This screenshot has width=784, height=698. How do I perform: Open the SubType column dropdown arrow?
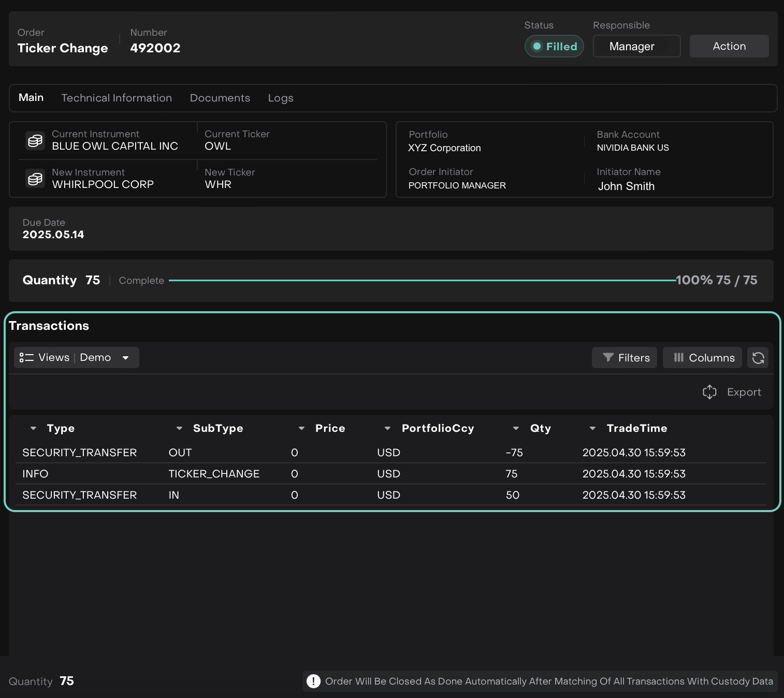(x=179, y=428)
